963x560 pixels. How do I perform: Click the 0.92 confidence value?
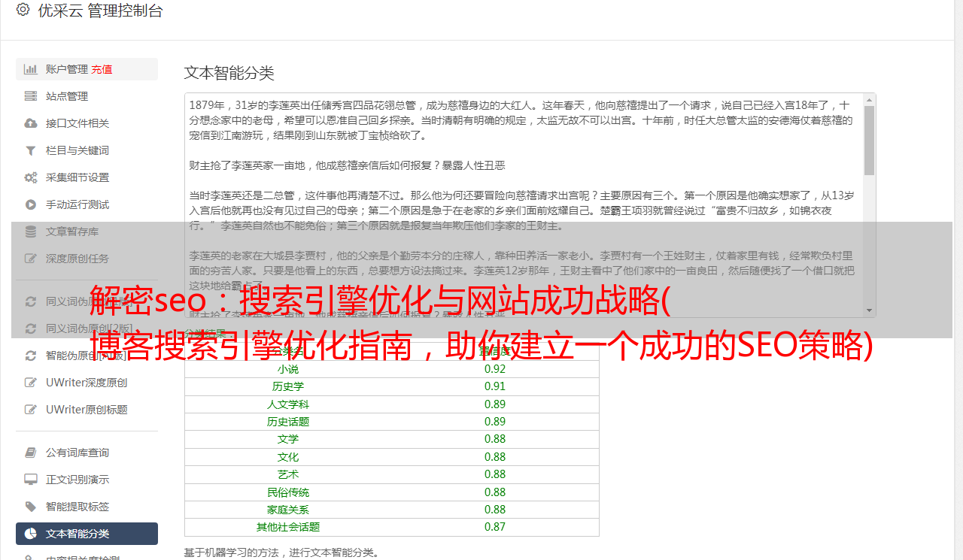click(x=495, y=369)
